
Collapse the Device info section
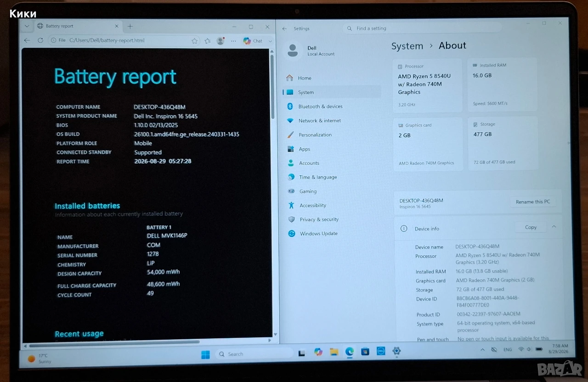point(554,227)
